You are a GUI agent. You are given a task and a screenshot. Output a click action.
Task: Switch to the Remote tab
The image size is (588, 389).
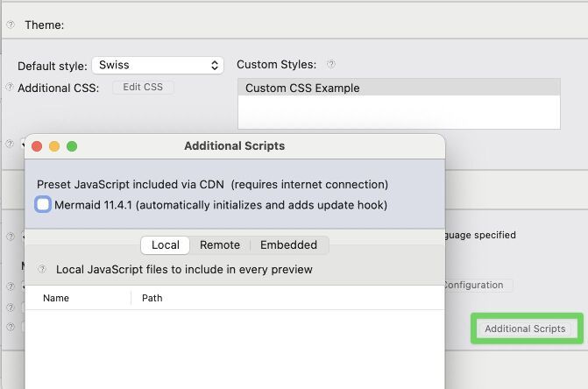click(219, 245)
